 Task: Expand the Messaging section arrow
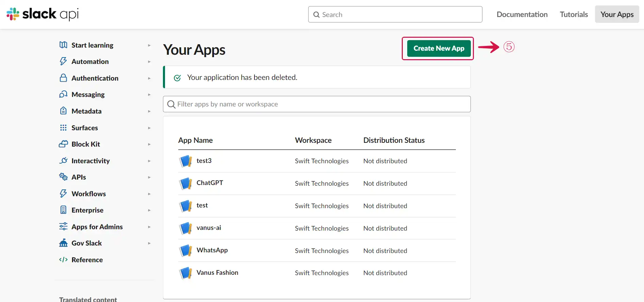(x=149, y=95)
